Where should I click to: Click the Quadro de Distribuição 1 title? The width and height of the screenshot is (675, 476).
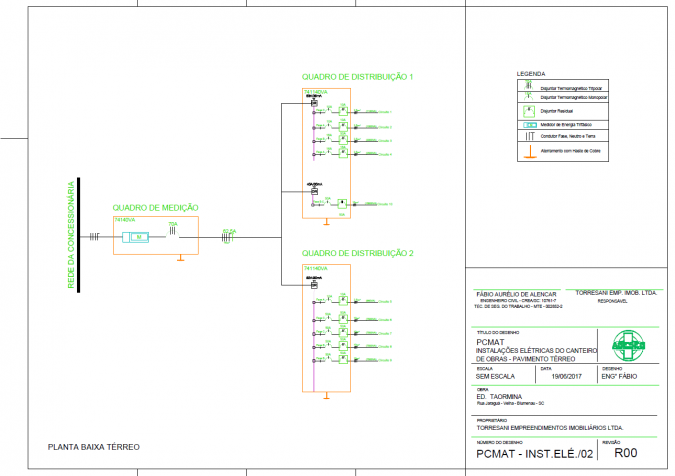357,77
